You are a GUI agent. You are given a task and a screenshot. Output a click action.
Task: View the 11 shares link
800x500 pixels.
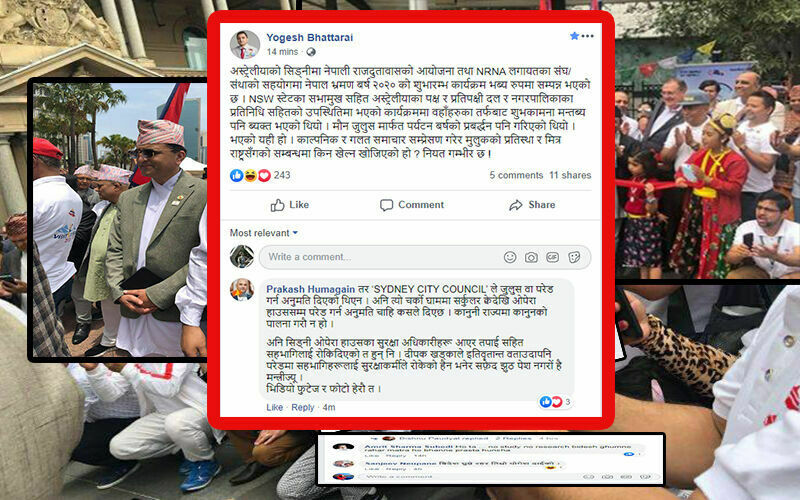(570, 175)
